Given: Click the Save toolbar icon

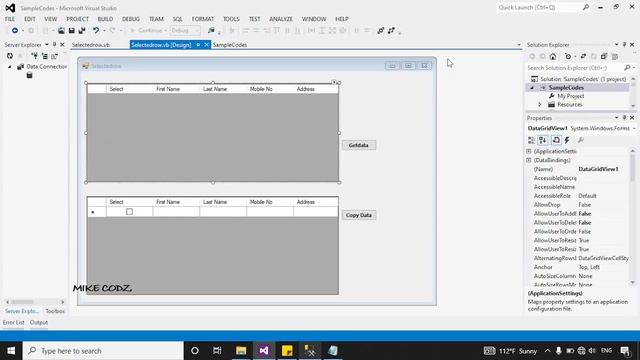Looking at the screenshot, I should point(71,31).
